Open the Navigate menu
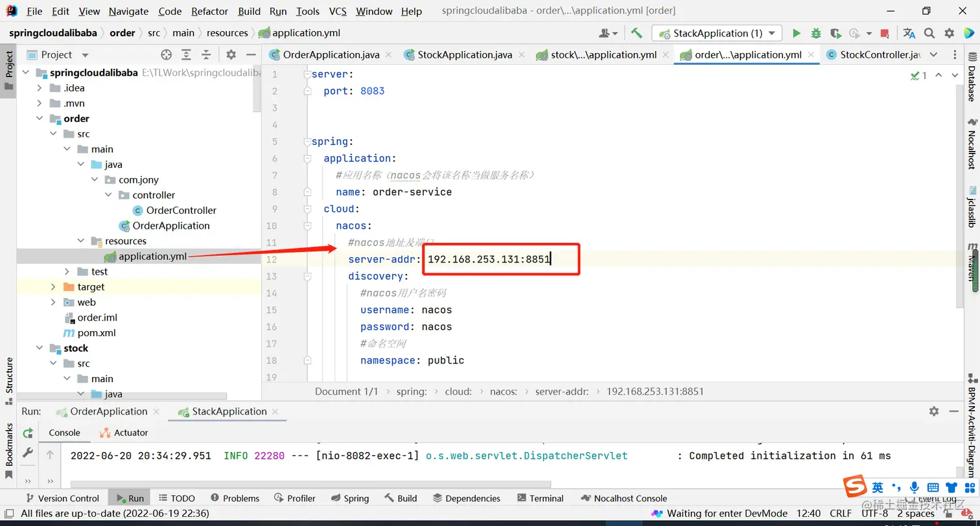The height and width of the screenshot is (526, 980). tap(128, 11)
